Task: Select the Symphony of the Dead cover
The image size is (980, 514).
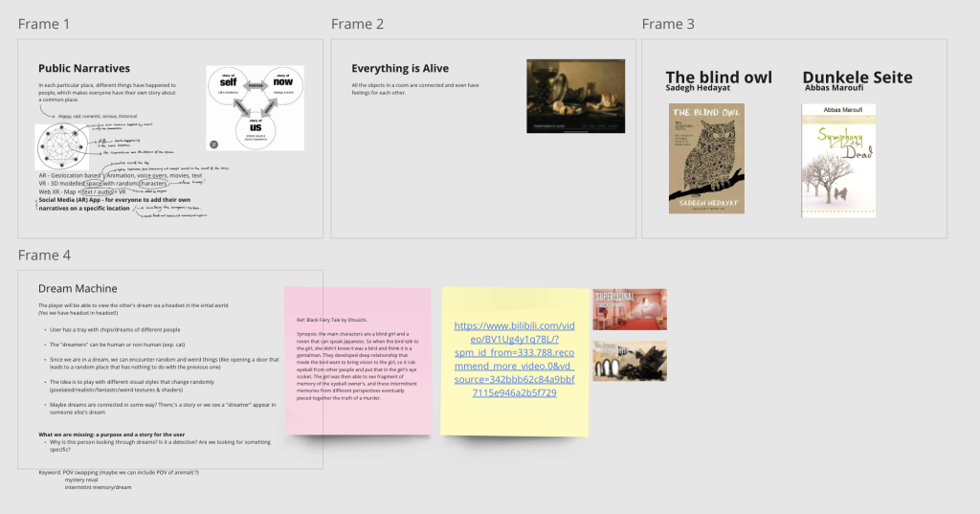Action: (838, 161)
